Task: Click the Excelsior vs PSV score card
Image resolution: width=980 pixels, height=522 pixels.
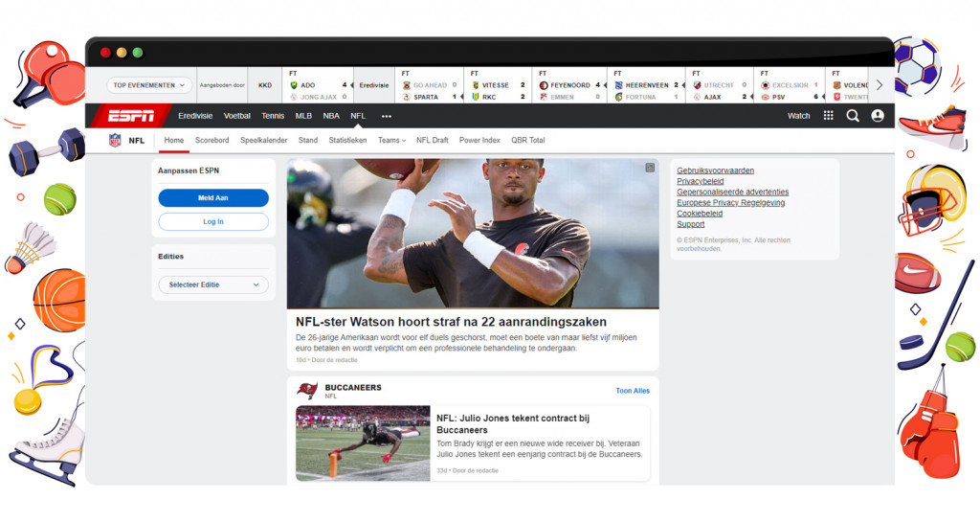Action: (790, 85)
